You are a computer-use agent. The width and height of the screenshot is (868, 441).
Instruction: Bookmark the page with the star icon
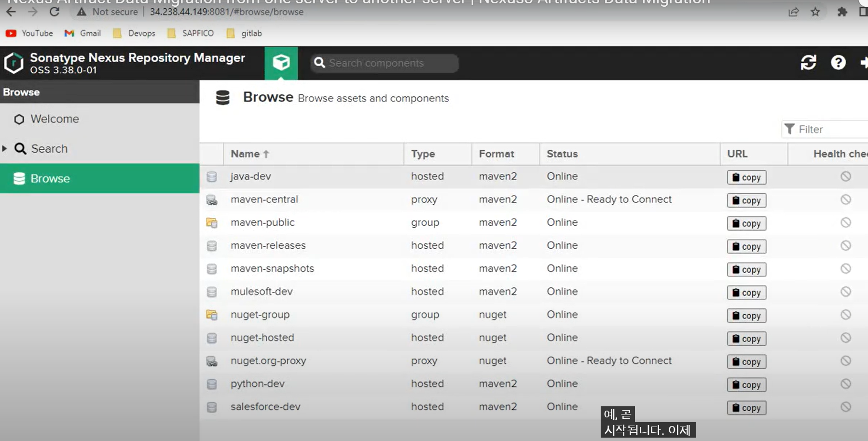pos(815,12)
